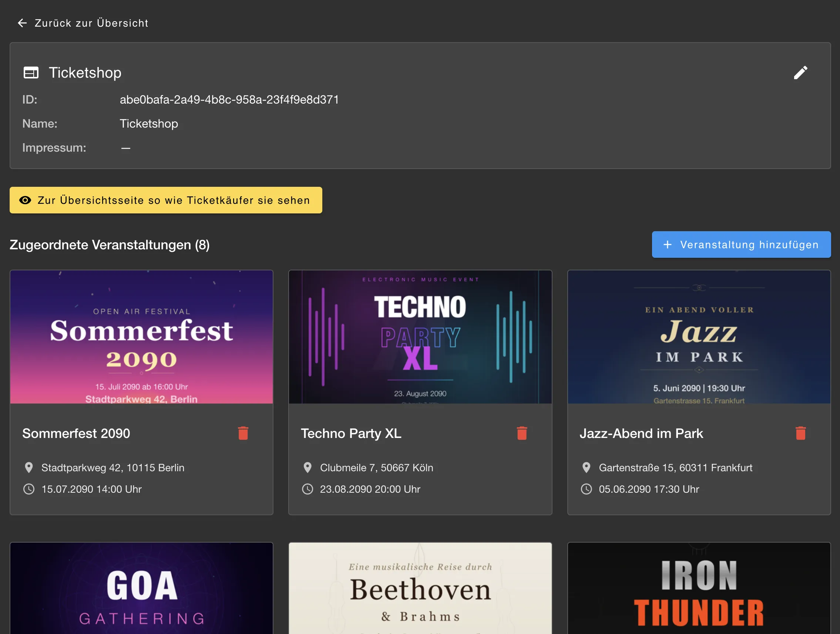Click location pin beside Gartenstraße 15
This screenshot has width=840, height=634.
coord(586,467)
